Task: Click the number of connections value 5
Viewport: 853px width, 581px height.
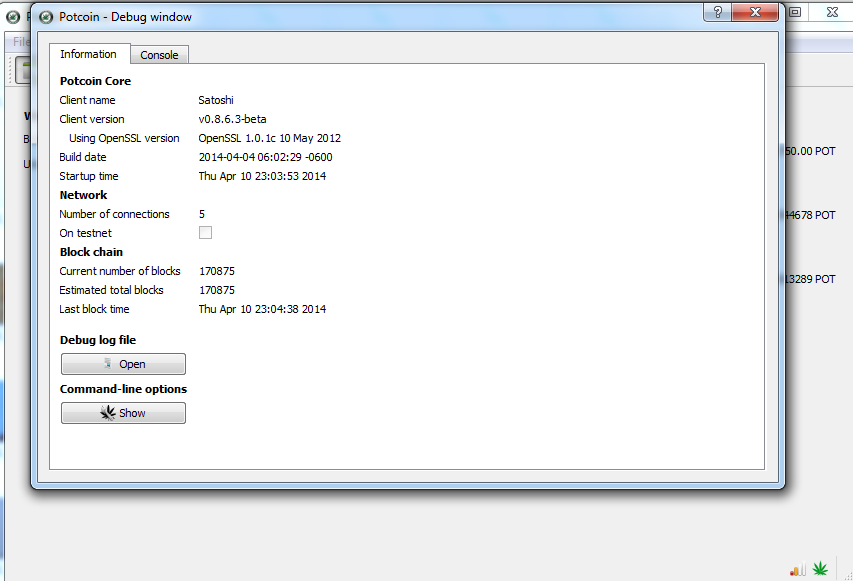Action: 202,214
